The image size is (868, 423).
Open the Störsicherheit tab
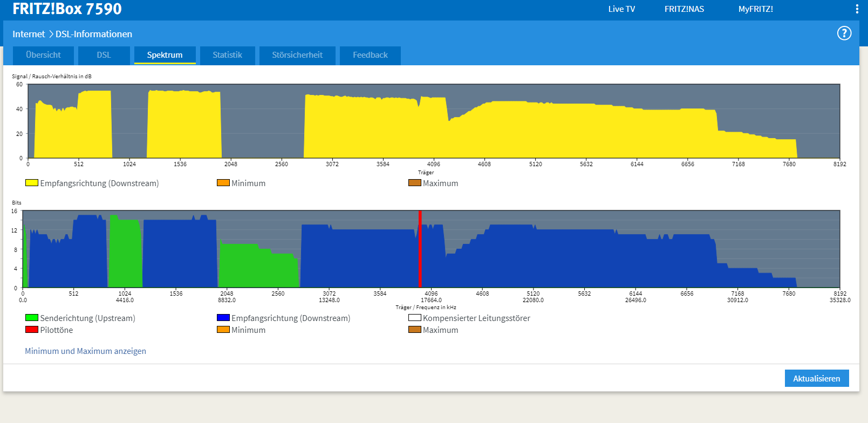[x=297, y=55]
